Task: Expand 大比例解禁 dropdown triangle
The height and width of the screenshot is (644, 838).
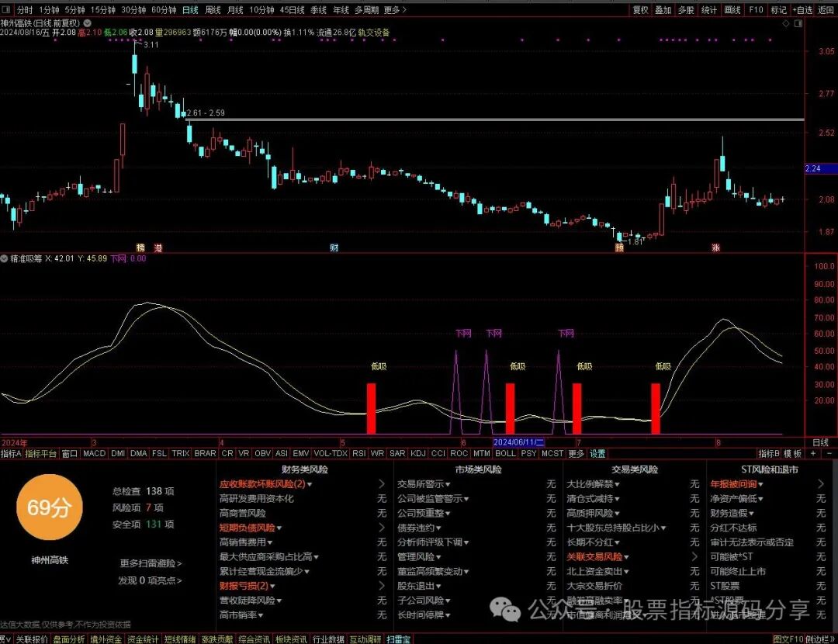Action: point(617,485)
